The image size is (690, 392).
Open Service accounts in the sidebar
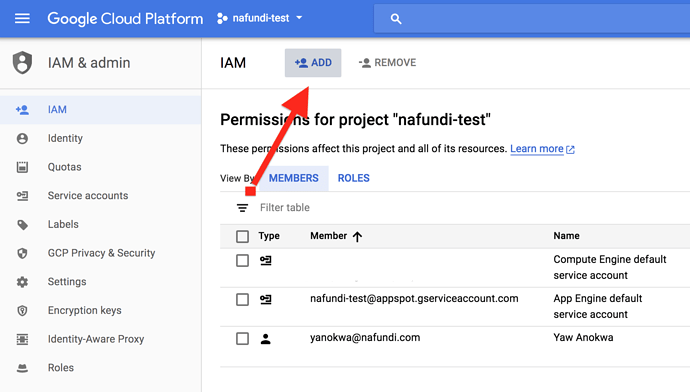click(100, 196)
